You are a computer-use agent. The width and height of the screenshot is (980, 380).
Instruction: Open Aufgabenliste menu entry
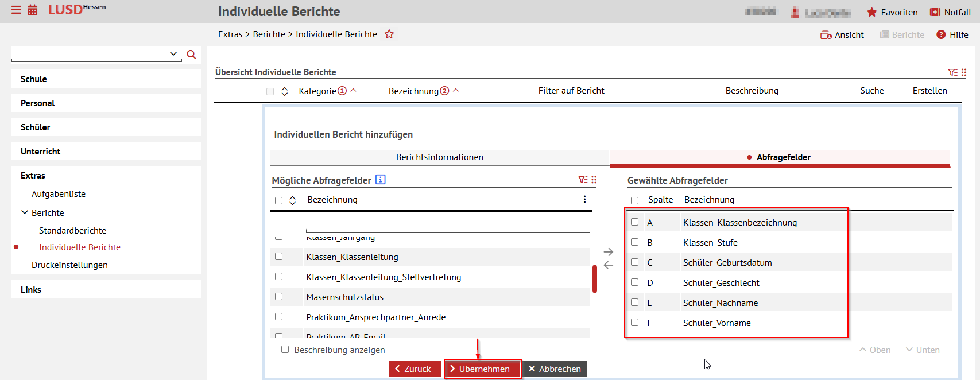click(x=59, y=194)
